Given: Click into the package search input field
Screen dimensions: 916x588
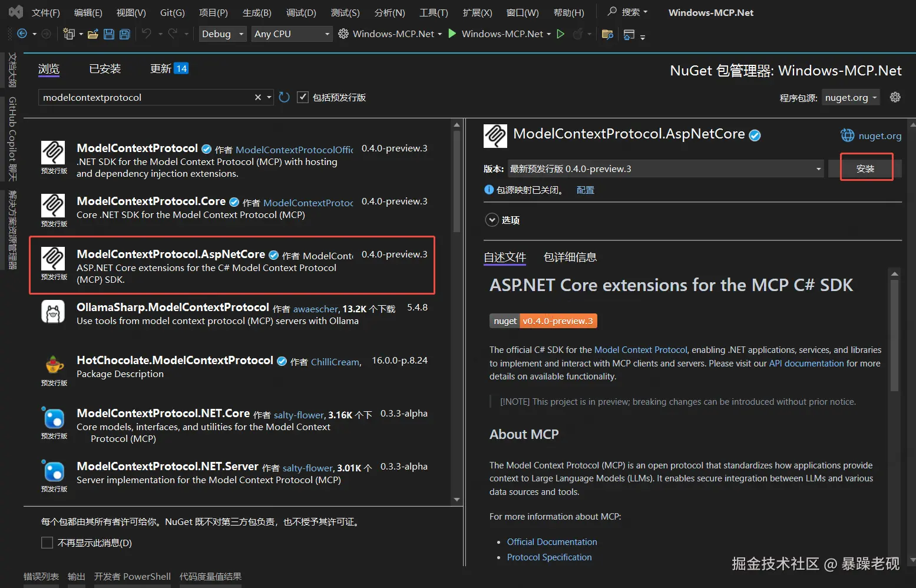Looking at the screenshot, I should pos(147,97).
